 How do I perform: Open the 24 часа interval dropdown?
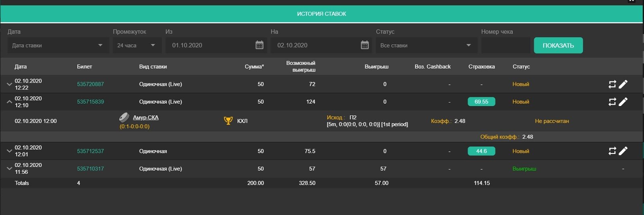pyautogui.click(x=137, y=45)
